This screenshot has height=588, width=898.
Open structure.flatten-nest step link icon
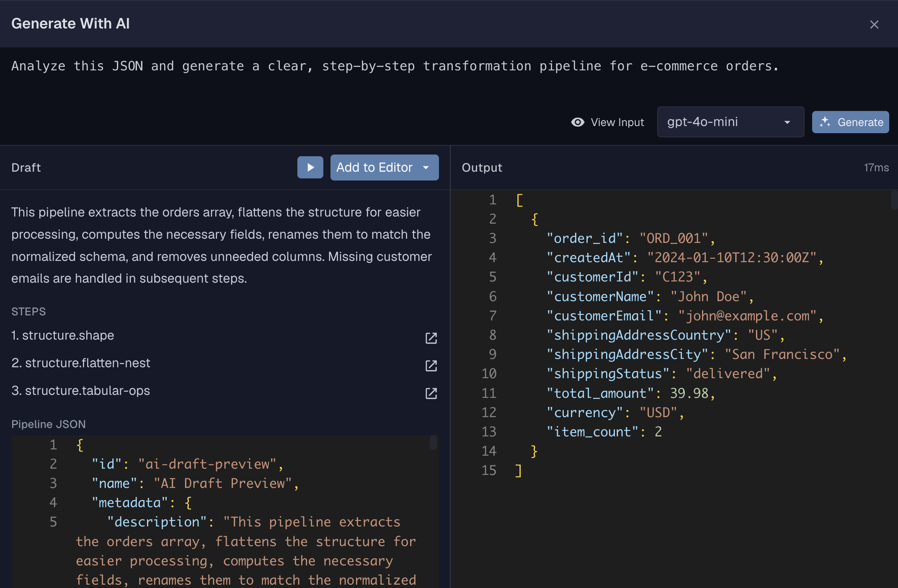pyautogui.click(x=431, y=366)
